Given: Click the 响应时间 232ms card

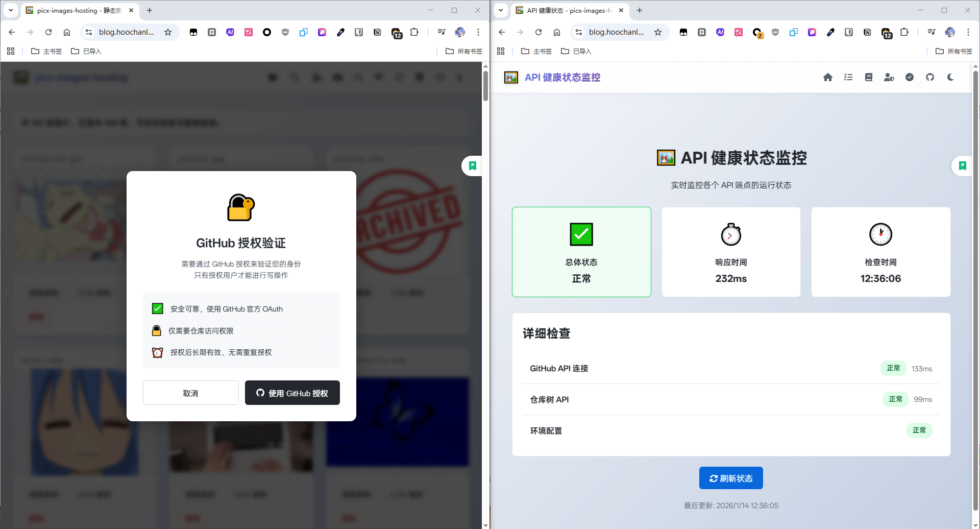Looking at the screenshot, I should click(731, 252).
